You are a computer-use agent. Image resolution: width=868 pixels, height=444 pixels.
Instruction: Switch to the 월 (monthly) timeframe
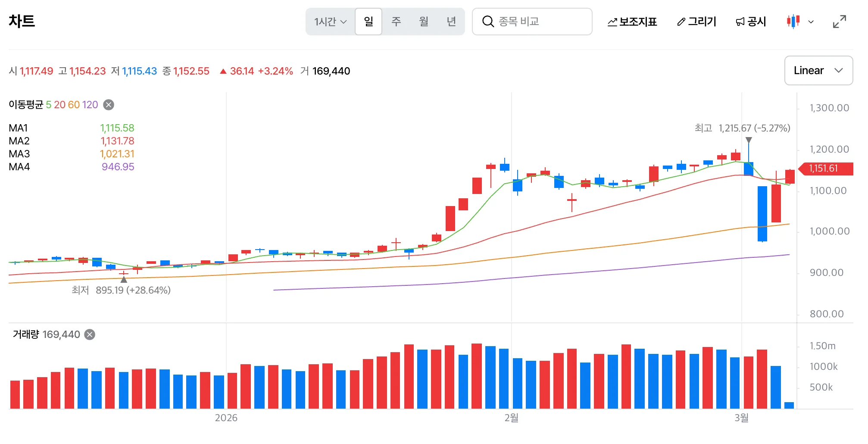424,22
